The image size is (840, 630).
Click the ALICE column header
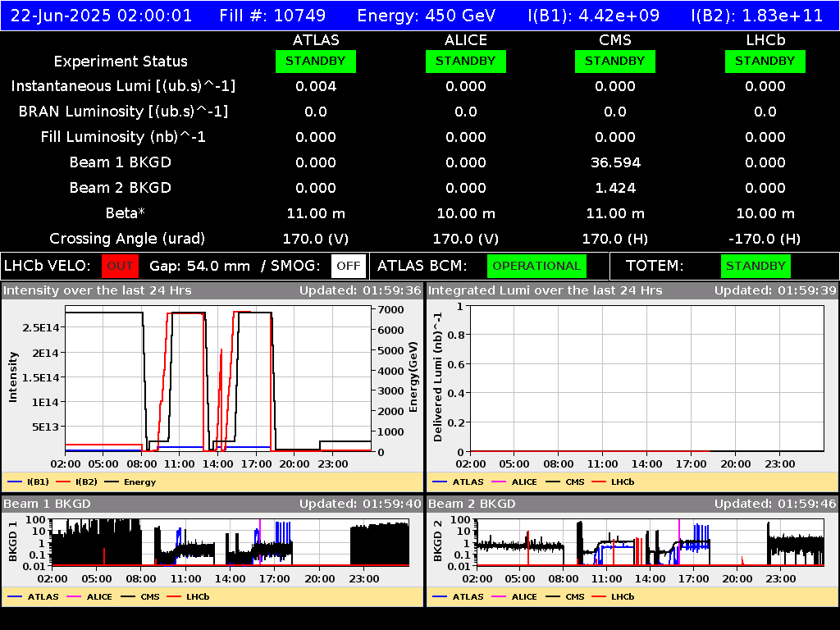pyautogui.click(x=466, y=40)
